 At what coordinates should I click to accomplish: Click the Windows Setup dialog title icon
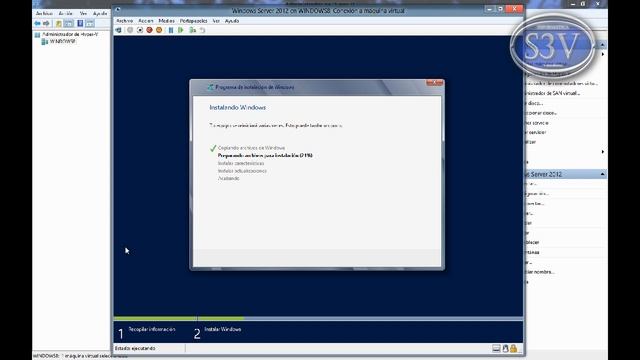[x=210, y=87]
